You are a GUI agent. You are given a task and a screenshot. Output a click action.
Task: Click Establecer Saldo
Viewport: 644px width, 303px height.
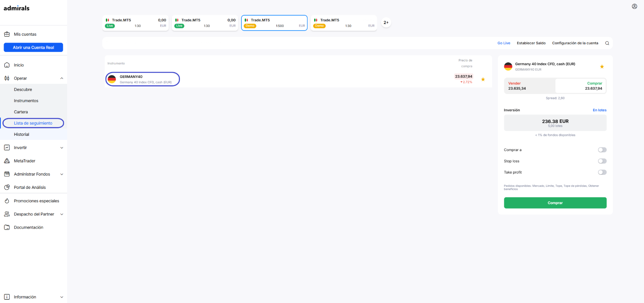click(531, 43)
